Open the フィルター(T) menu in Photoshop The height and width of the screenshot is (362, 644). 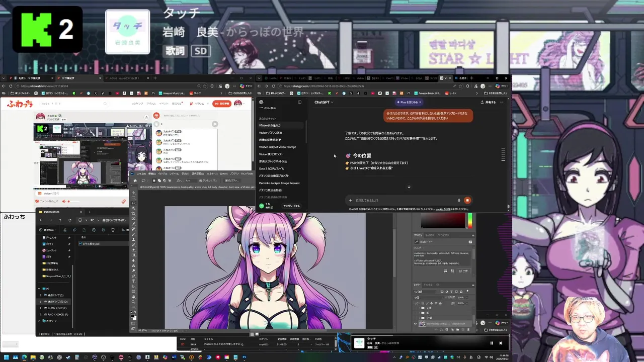(212, 174)
